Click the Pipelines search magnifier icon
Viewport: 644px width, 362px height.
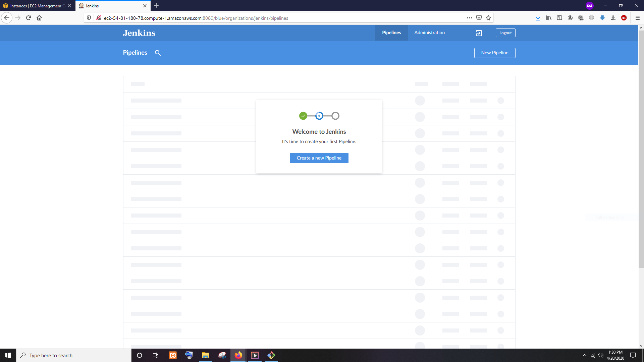[158, 53]
